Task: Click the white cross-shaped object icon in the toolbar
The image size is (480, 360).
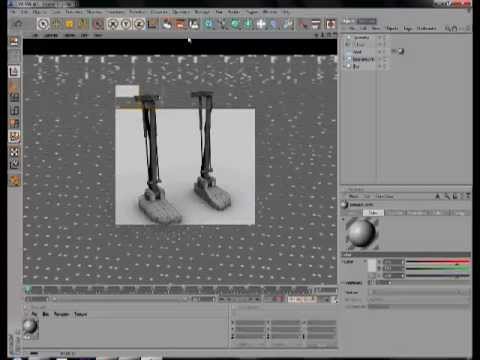Action: pos(261,24)
